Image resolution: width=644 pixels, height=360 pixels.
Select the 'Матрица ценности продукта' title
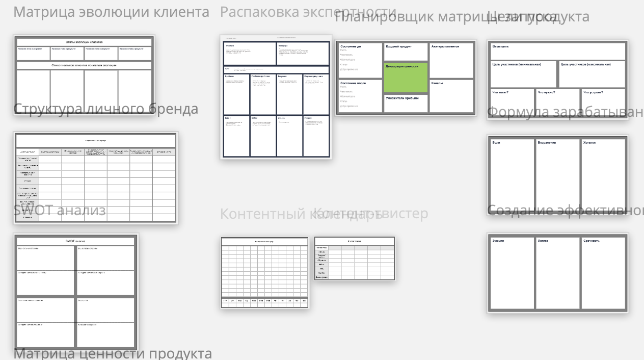tap(113, 353)
